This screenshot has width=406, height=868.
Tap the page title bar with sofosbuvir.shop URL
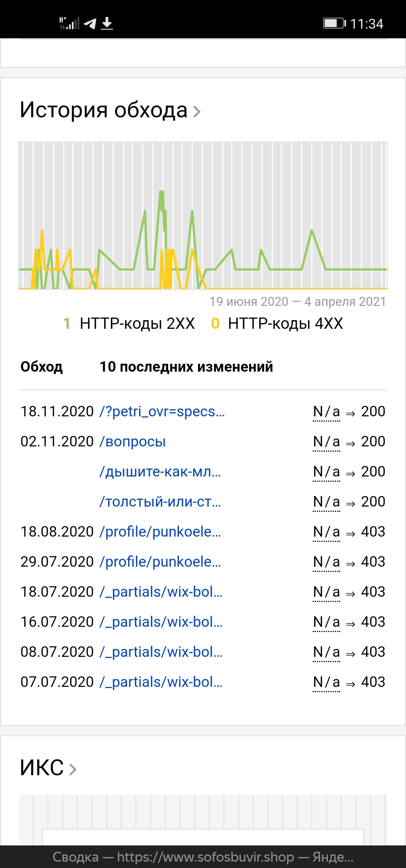tap(203, 857)
